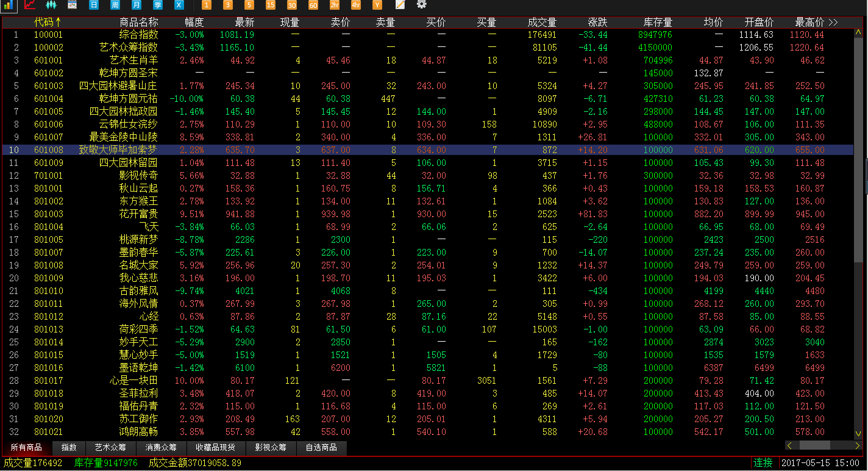Select the 4hr period icon

(x=356, y=5)
